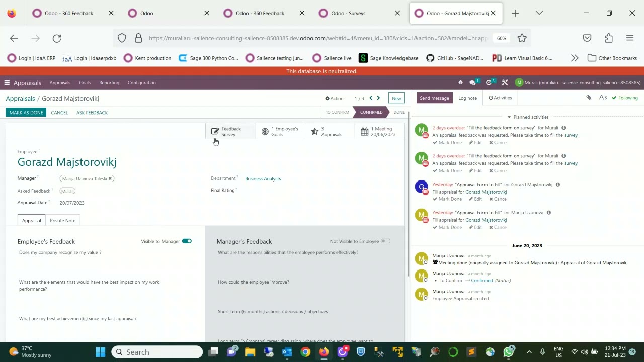Screen dimensions: 644x362
Task: Go to Appraisals breadcrumb link
Action: 20,99
